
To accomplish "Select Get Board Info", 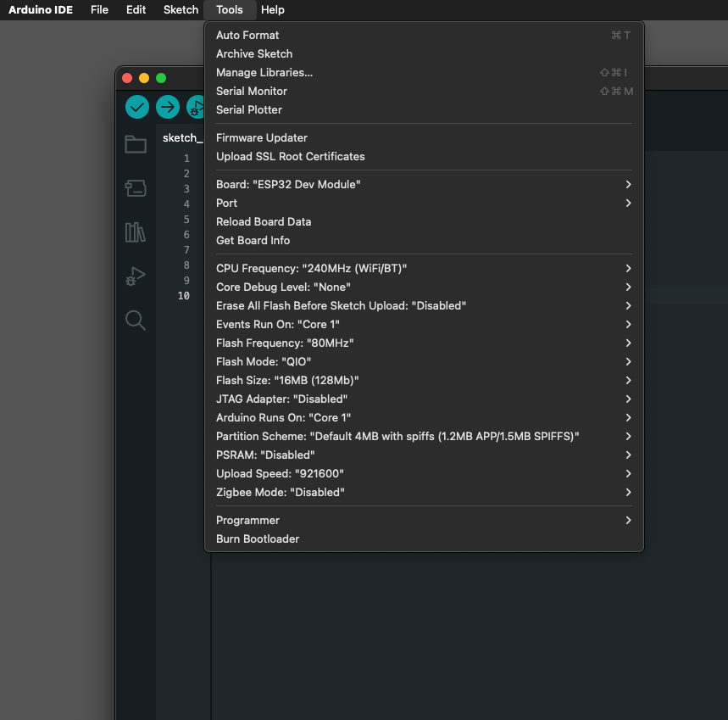I will [x=424, y=240].
